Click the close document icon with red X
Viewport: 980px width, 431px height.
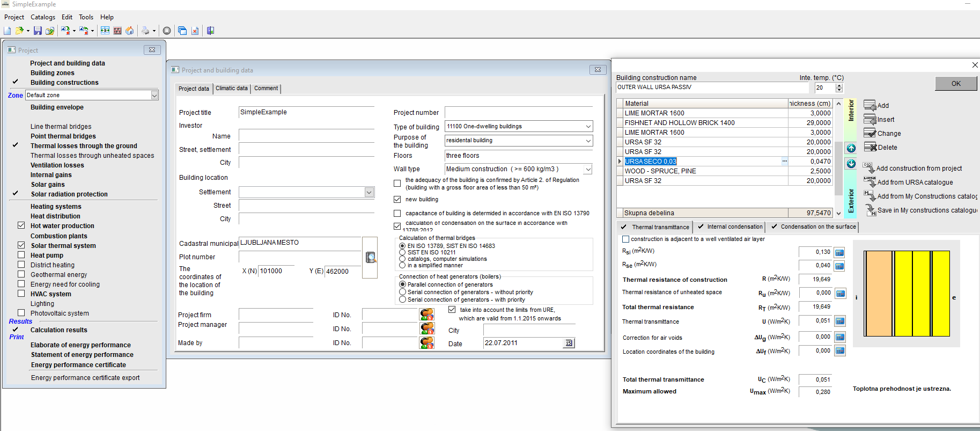[x=195, y=31]
